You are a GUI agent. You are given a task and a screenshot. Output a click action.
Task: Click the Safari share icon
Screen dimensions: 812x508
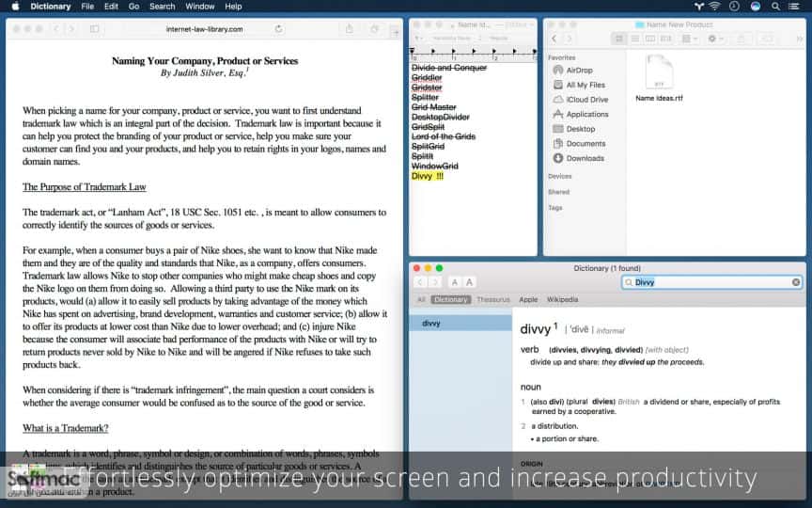coord(350,29)
